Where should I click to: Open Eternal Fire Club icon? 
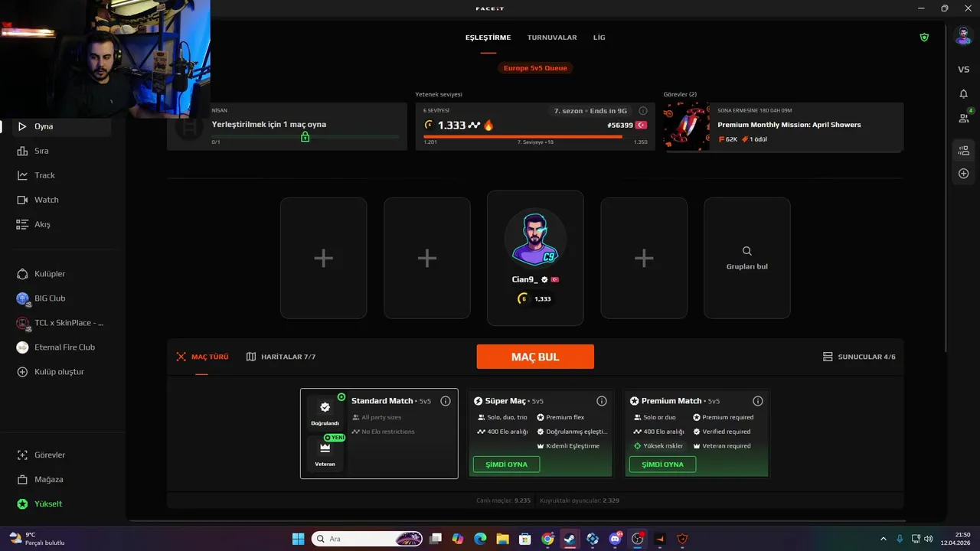(22, 347)
